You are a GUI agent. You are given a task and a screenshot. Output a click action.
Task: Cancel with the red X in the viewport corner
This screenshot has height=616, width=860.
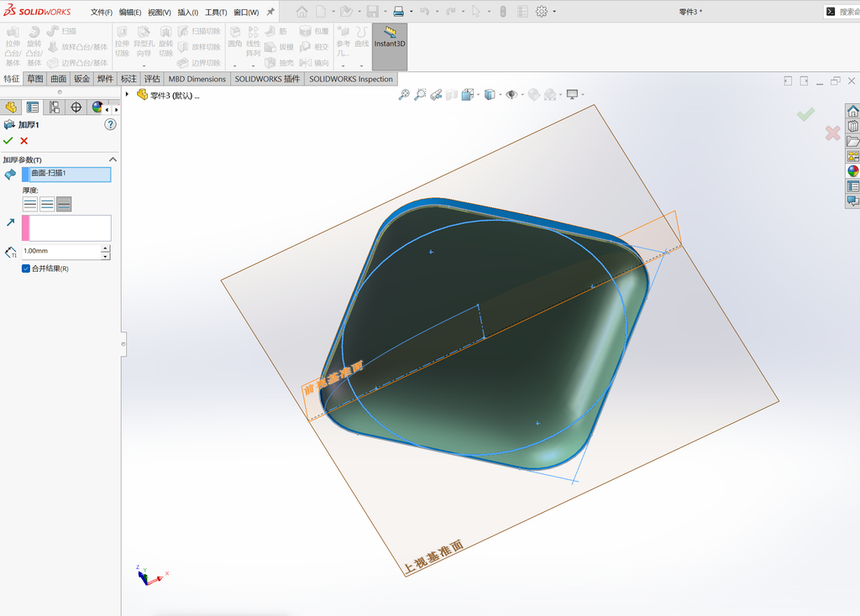point(832,133)
